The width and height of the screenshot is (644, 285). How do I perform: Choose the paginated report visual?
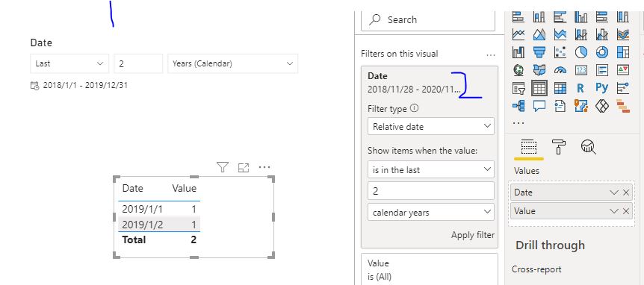tap(560, 106)
